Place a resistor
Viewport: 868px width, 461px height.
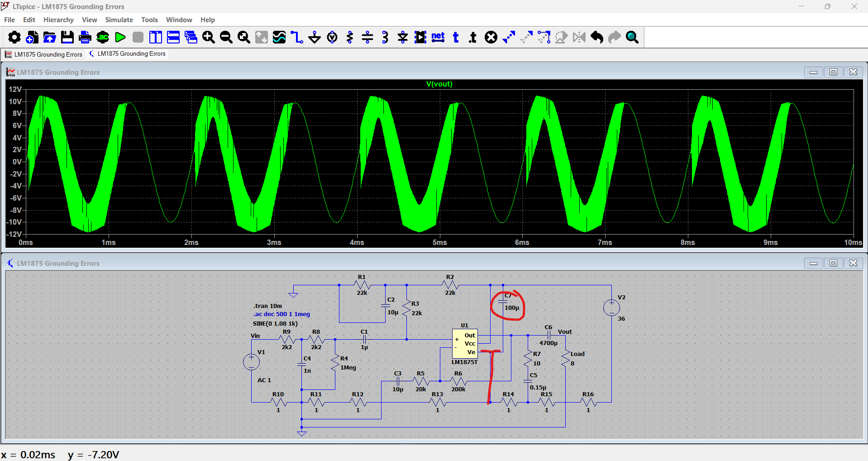click(x=350, y=37)
